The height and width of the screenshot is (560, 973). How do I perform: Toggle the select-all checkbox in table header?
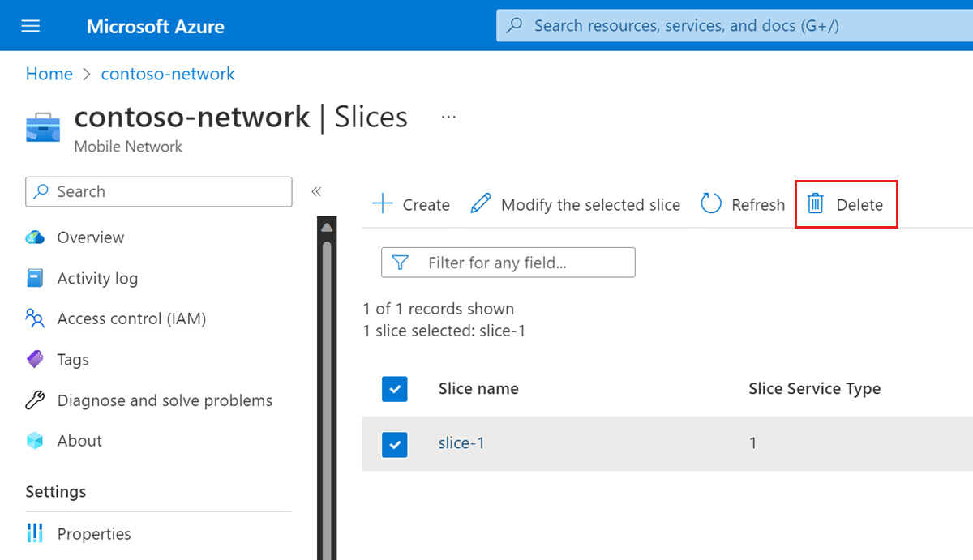395,389
